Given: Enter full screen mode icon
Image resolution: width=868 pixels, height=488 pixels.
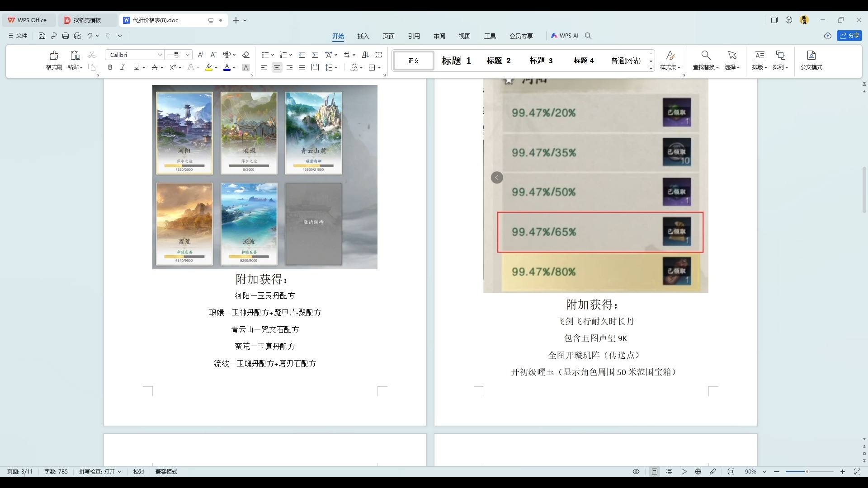Looking at the screenshot, I should pyautogui.click(x=857, y=472).
